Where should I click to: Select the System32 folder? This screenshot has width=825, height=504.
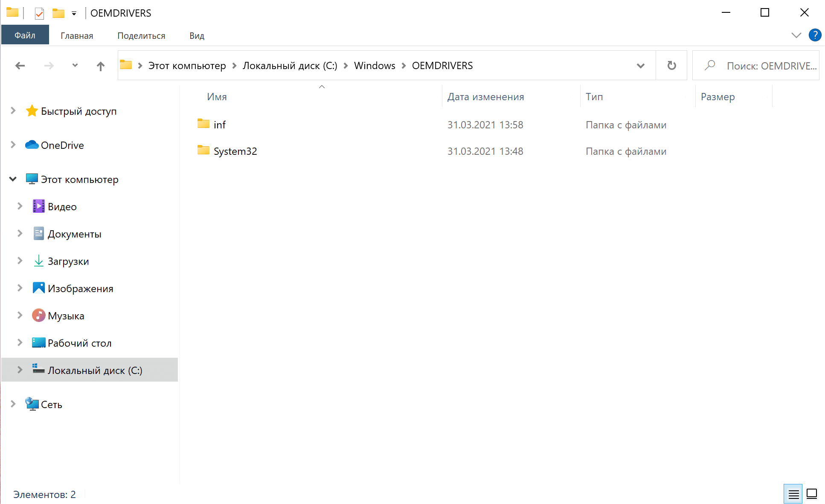click(235, 151)
